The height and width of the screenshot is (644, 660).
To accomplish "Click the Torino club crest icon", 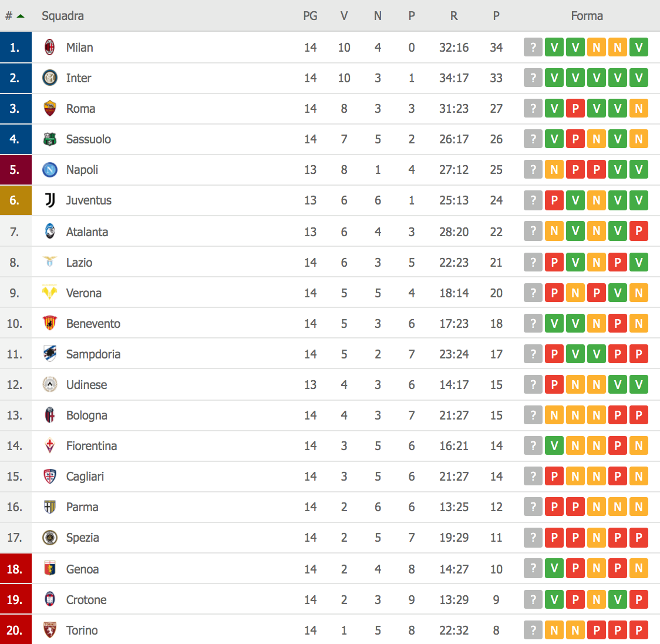I will tap(50, 630).
